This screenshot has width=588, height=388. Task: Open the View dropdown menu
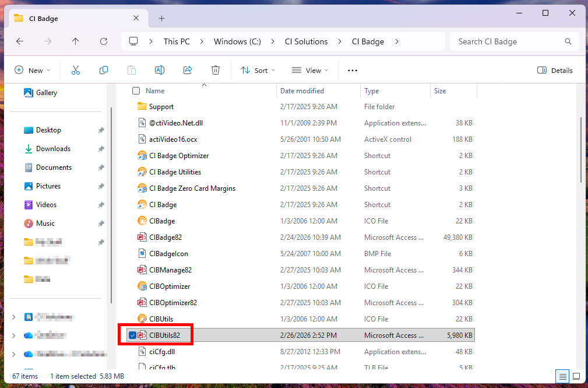[310, 70]
